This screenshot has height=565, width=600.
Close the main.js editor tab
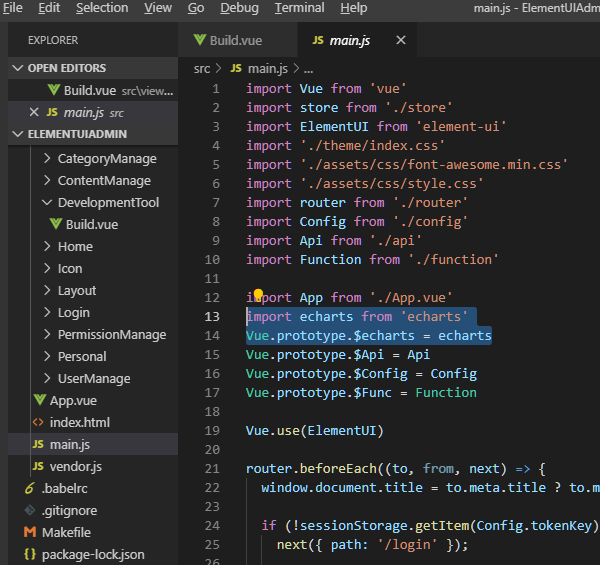[x=401, y=41]
